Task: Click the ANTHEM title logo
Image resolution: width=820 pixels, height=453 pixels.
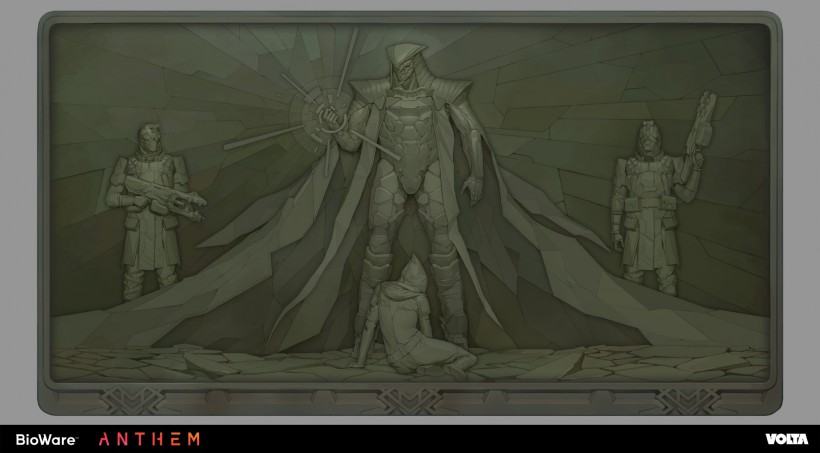Action: (x=149, y=439)
